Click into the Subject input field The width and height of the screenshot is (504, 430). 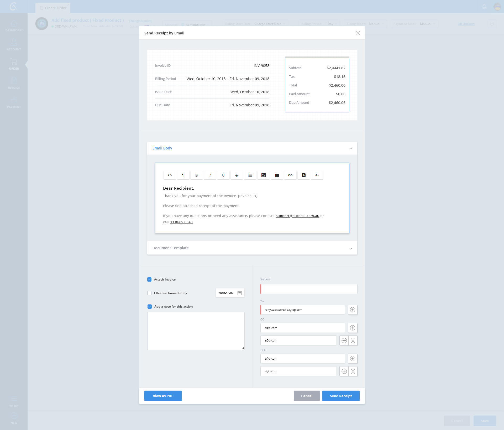click(x=309, y=289)
